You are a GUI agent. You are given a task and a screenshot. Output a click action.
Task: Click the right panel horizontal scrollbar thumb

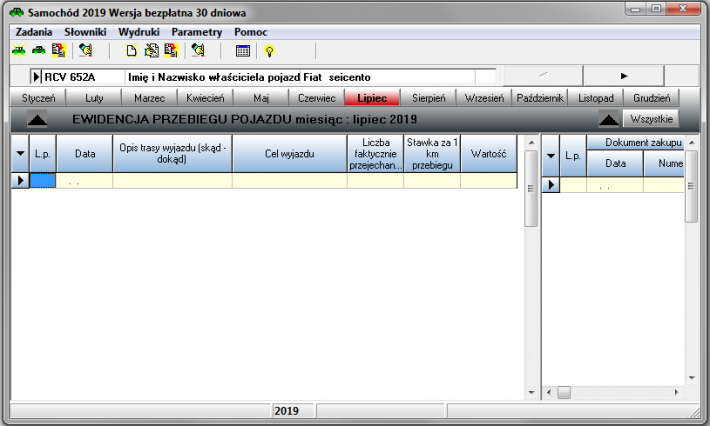(564, 392)
